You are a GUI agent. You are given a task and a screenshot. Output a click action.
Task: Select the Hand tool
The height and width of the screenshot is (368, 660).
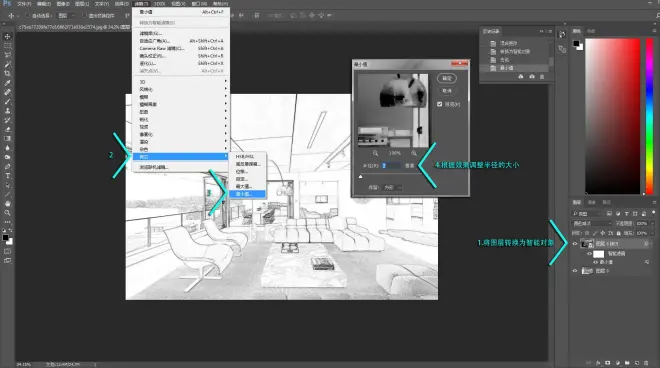8,203
